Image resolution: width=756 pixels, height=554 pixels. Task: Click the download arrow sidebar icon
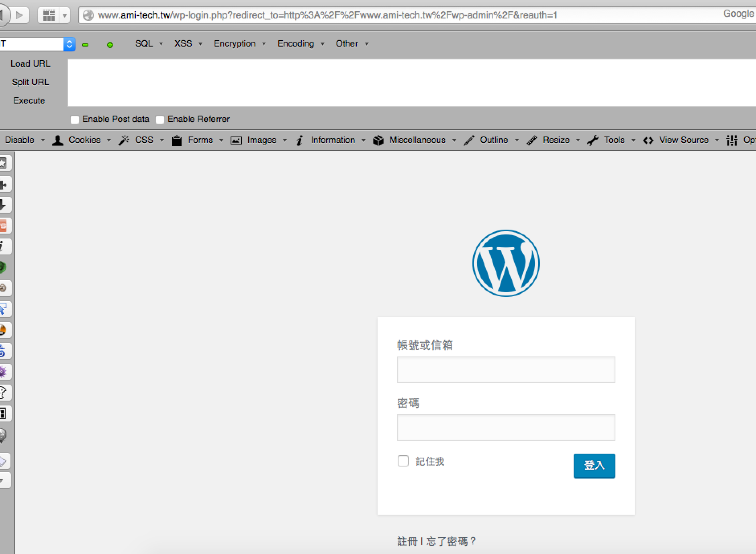(x=4, y=205)
